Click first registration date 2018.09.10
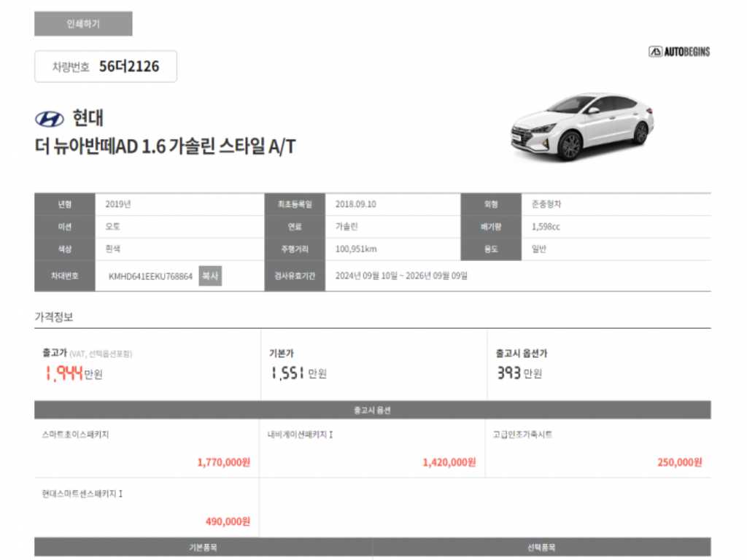The width and height of the screenshot is (747, 560). coord(355,204)
